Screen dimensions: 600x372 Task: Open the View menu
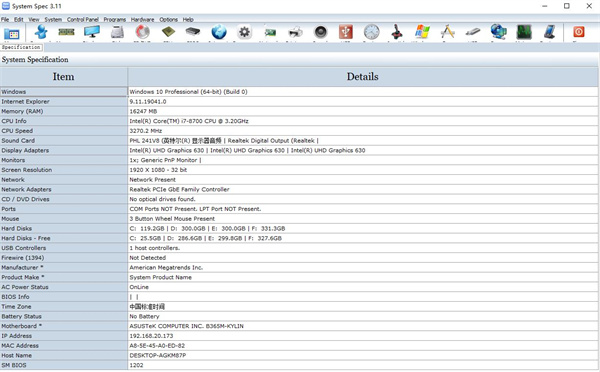coord(34,19)
